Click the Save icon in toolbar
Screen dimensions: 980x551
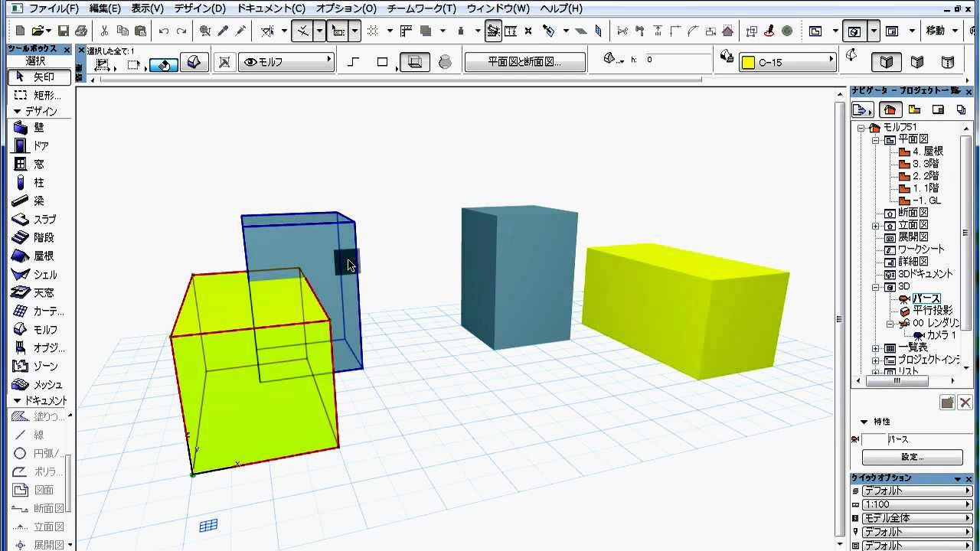pos(64,31)
